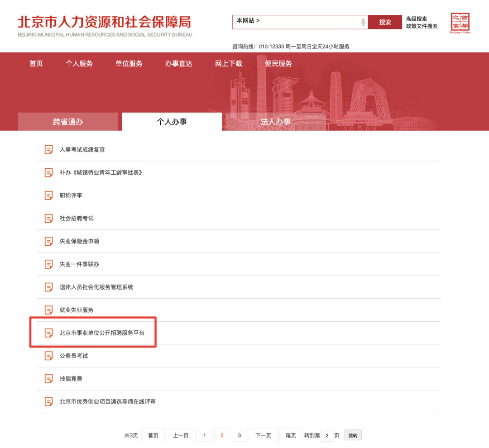
Task: Click the voice search microphone icon
Action: point(363,22)
